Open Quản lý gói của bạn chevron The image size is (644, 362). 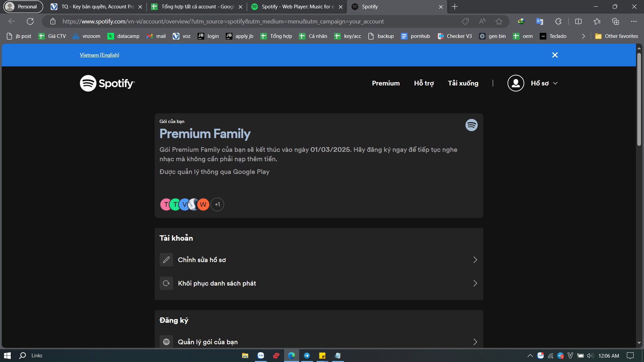(475, 342)
